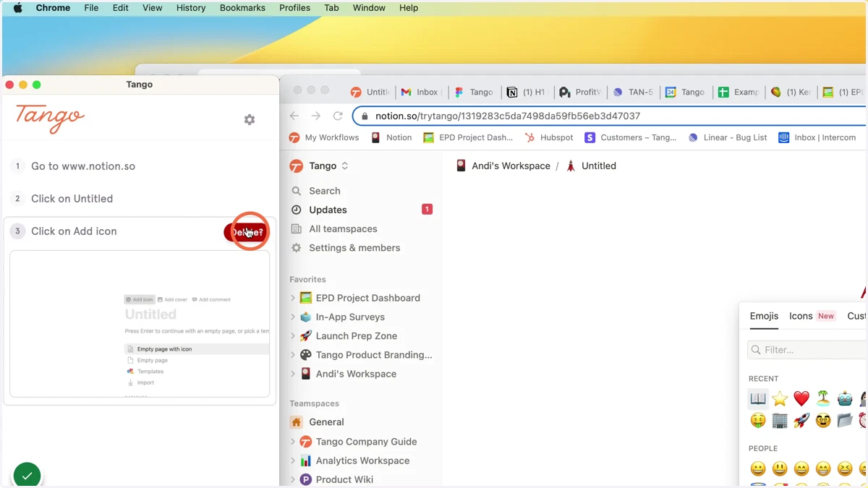Expand Tango Company Guide teamspace page
Viewport: 868px width, 488px height.
[x=293, y=442]
